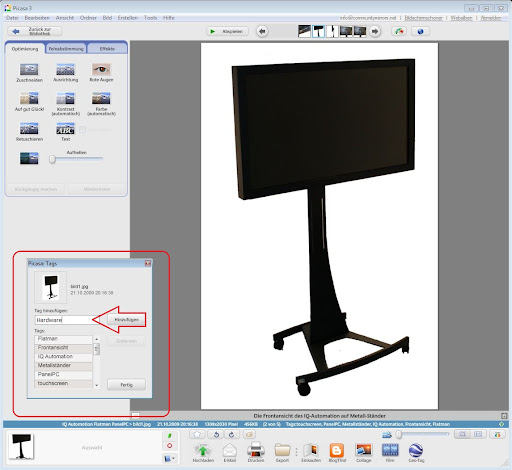Open the Ordner menu
This screenshot has height=470, width=512.
pos(88,18)
